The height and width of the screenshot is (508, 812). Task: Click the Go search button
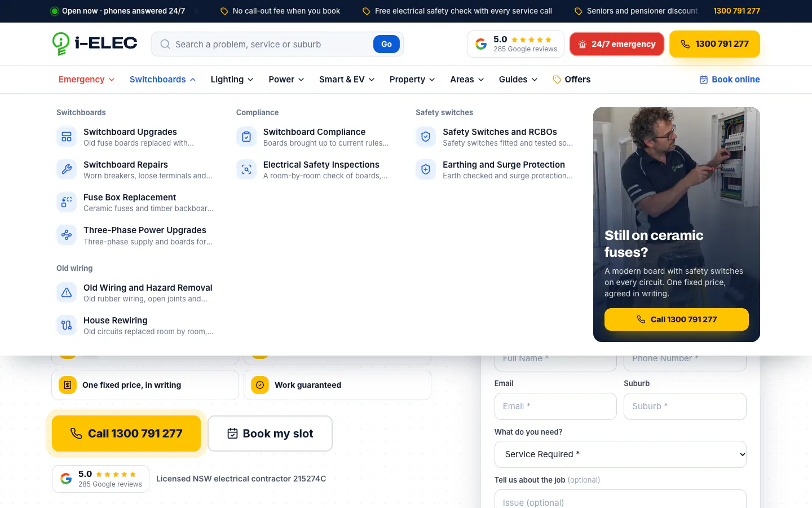386,44
